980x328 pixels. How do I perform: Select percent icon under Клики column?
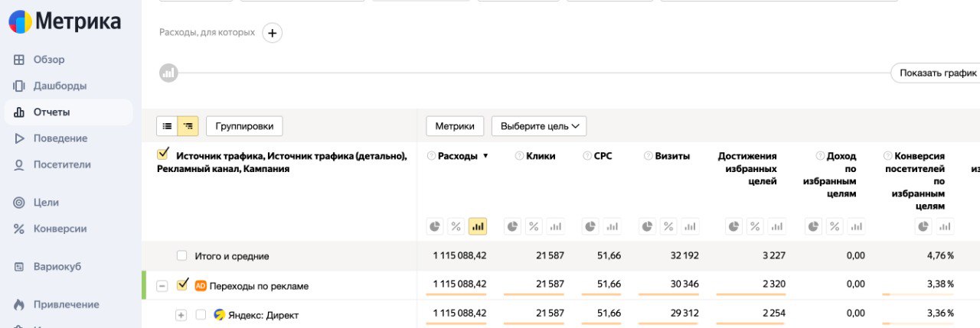[534, 226]
